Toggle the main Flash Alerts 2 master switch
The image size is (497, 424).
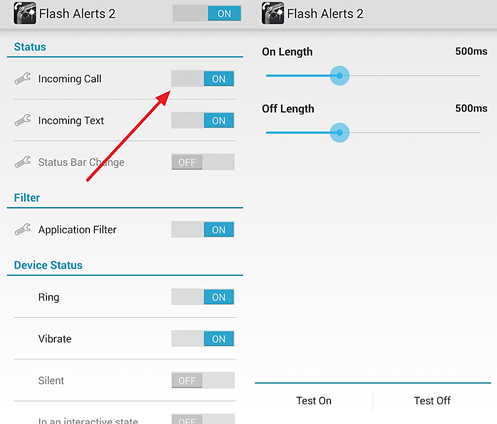click(x=207, y=14)
